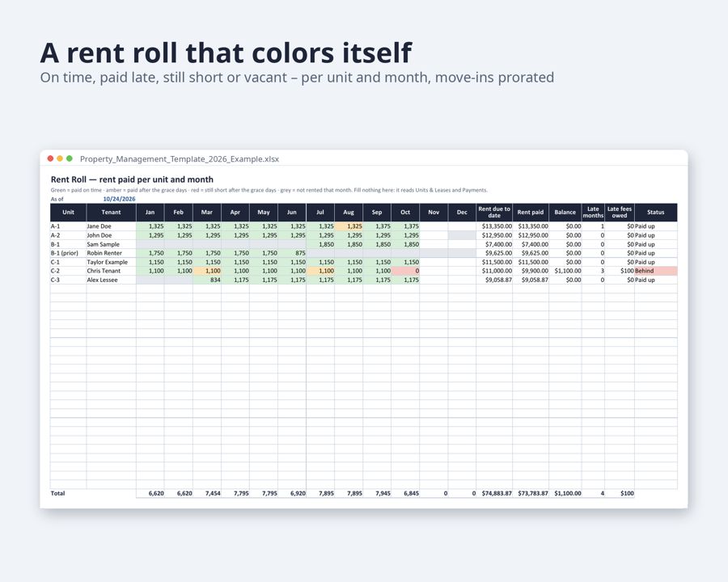The width and height of the screenshot is (728, 582).
Task: Click the Oct column header
Action: (405, 212)
